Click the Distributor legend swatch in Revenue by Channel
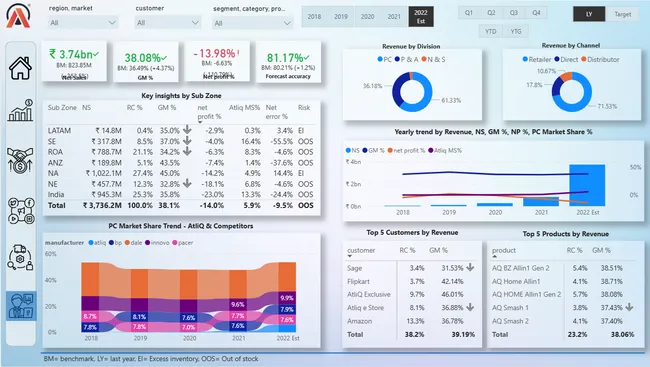 pos(584,59)
